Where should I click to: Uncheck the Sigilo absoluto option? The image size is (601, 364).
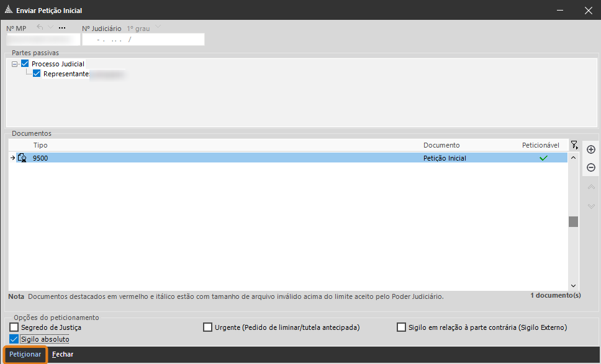click(x=14, y=339)
